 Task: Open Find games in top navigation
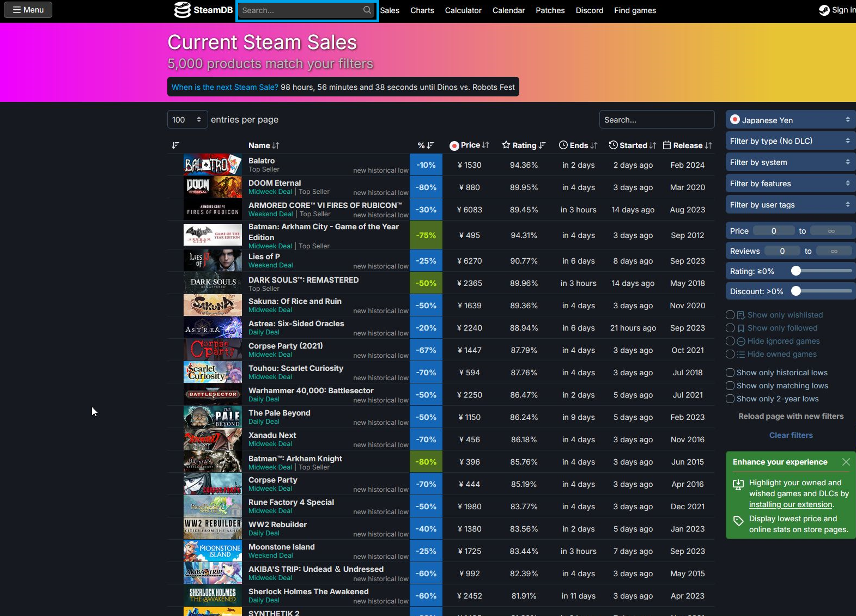[x=635, y=10]
